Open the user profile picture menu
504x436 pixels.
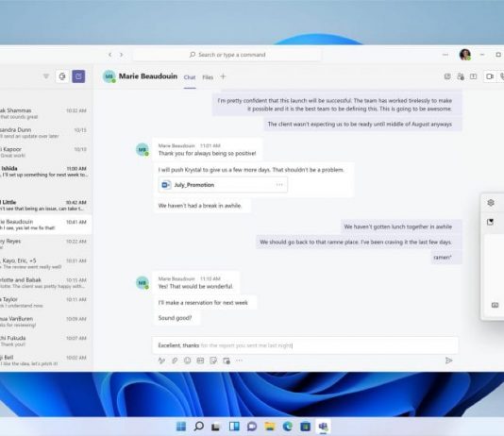[464, 55]
